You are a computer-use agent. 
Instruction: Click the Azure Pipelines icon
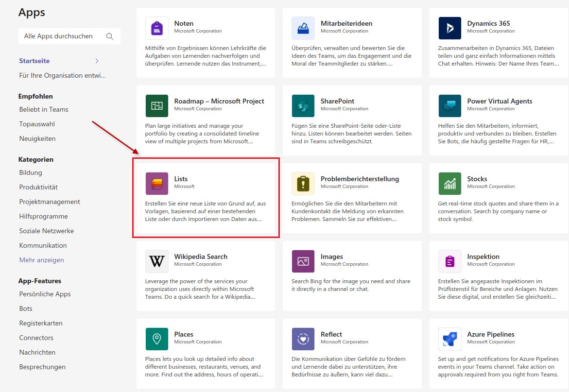(x=449, y=339)
